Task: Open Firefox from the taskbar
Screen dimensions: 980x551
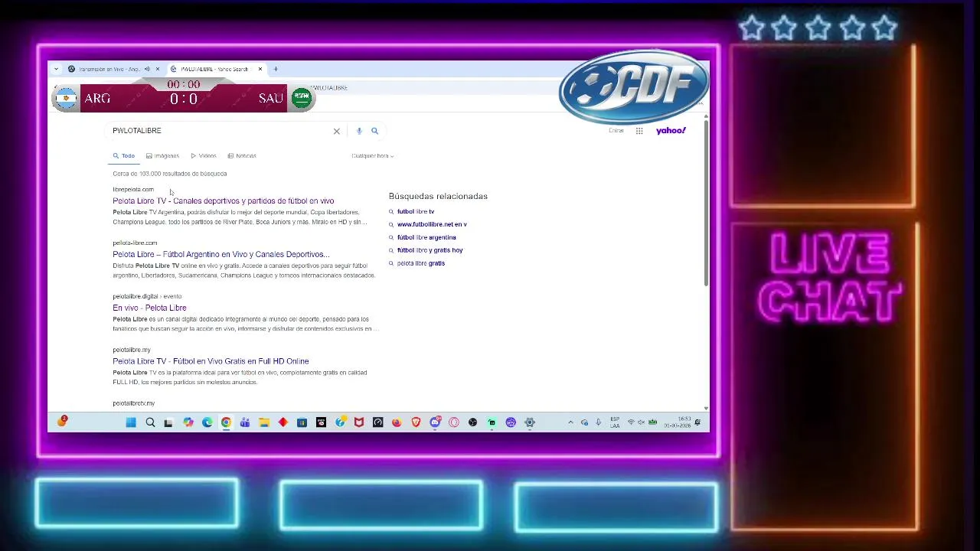Action: 397,422
